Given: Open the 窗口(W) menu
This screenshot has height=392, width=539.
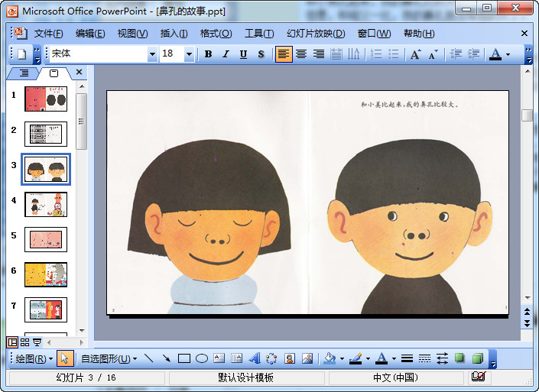Looking at the screenshot, I should pyautogui.click(x=375, y=34).
